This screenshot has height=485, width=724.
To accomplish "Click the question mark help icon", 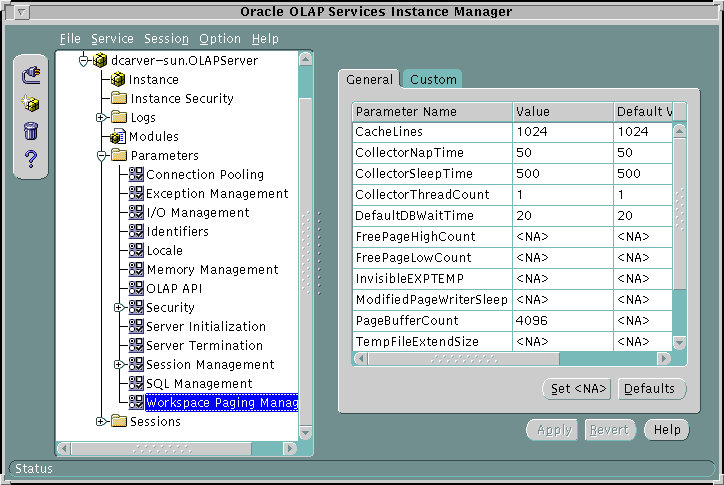I will pos(31,159).
